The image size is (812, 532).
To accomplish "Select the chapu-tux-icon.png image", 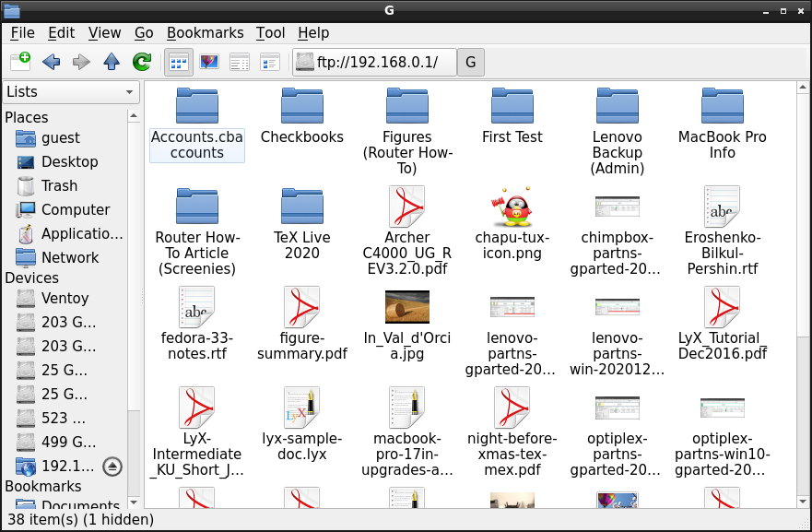I will click(512, 224).
